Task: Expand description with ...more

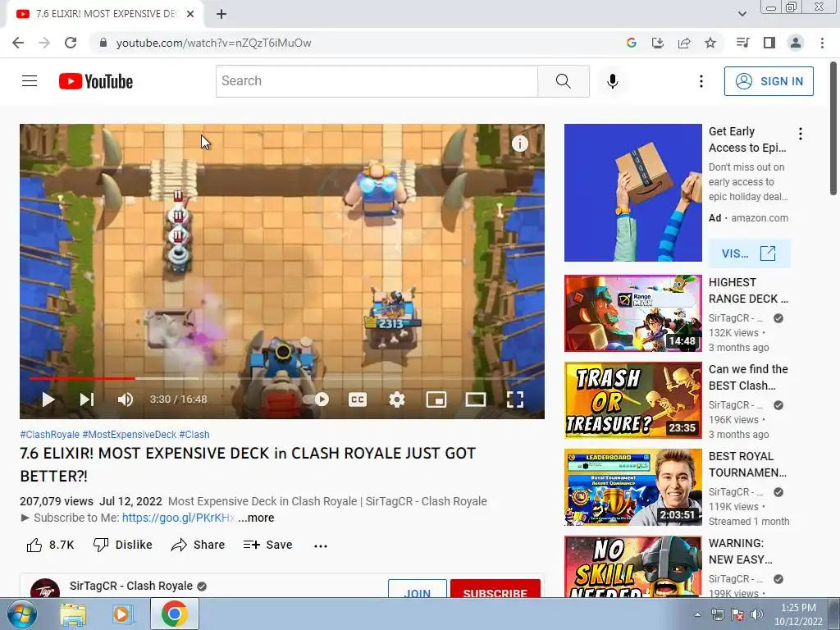Action: [256, 518]
